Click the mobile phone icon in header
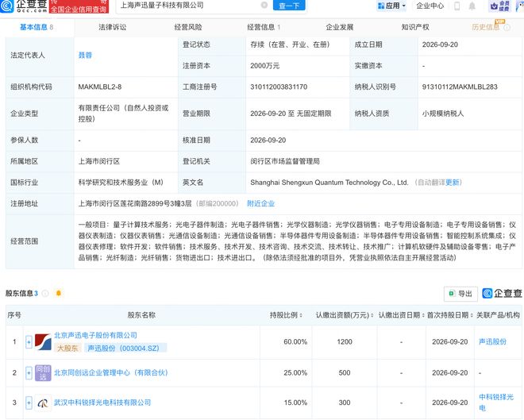 coord(457,6)
